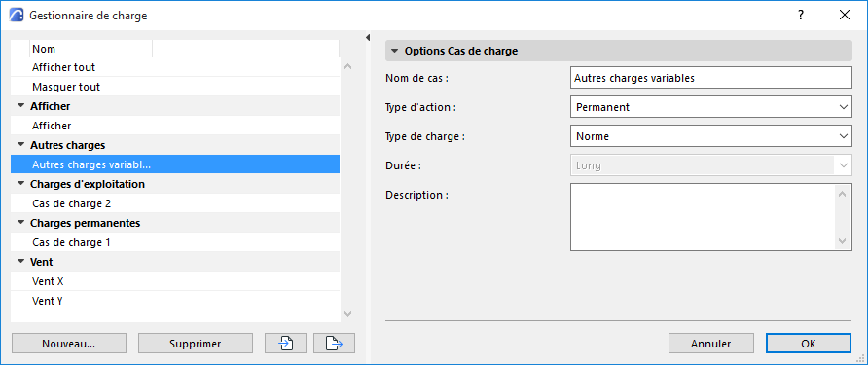Click the help question mark in title bar
The width and height of the screenshot is (868, 365).
point(801,16)
